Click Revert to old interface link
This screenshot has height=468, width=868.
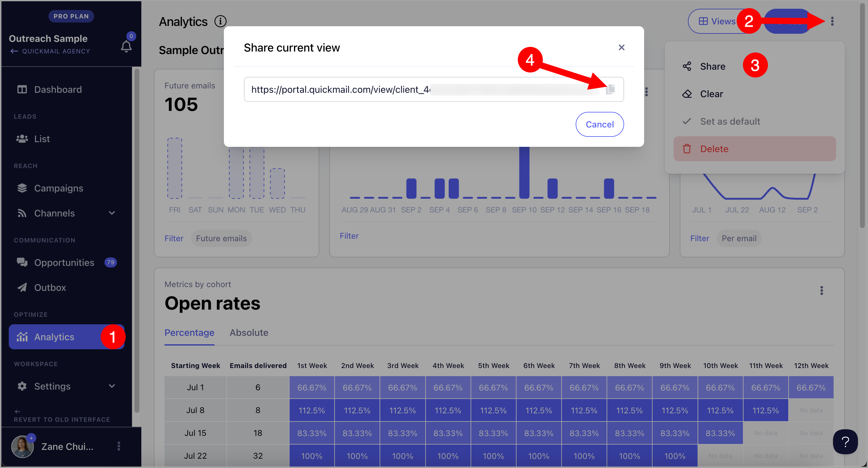[x=62, y=416]
